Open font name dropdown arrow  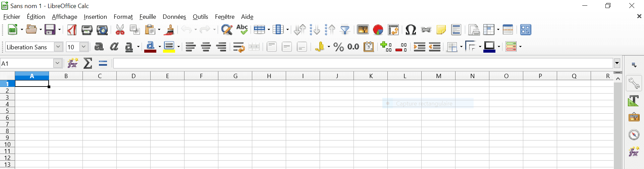(58, 47)
